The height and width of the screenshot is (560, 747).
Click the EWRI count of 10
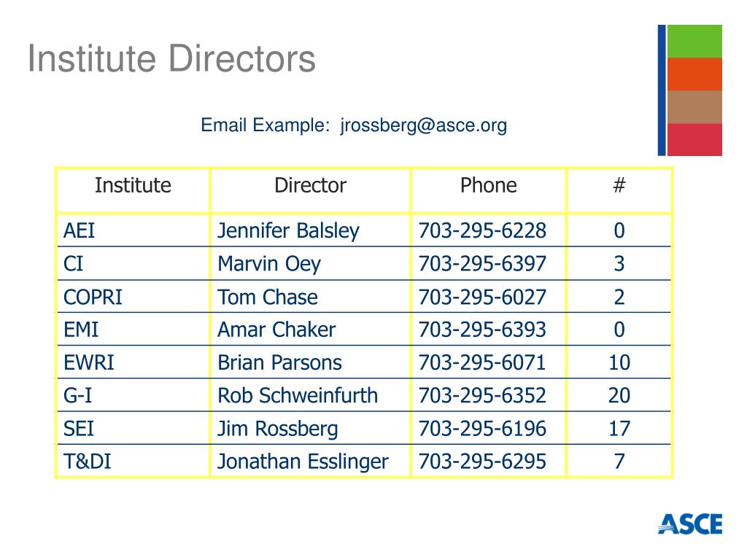pos(619,363)
